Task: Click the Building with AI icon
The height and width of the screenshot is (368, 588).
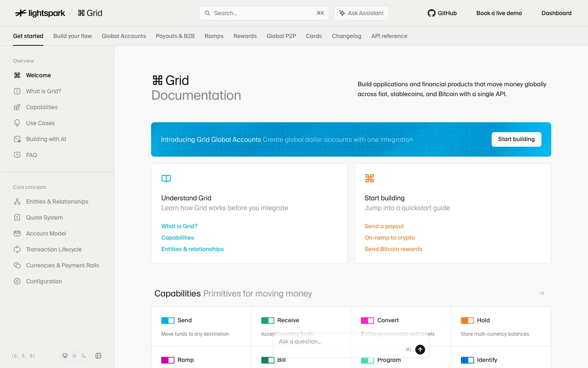Action: pyautogui.click(x=17, y=139)
